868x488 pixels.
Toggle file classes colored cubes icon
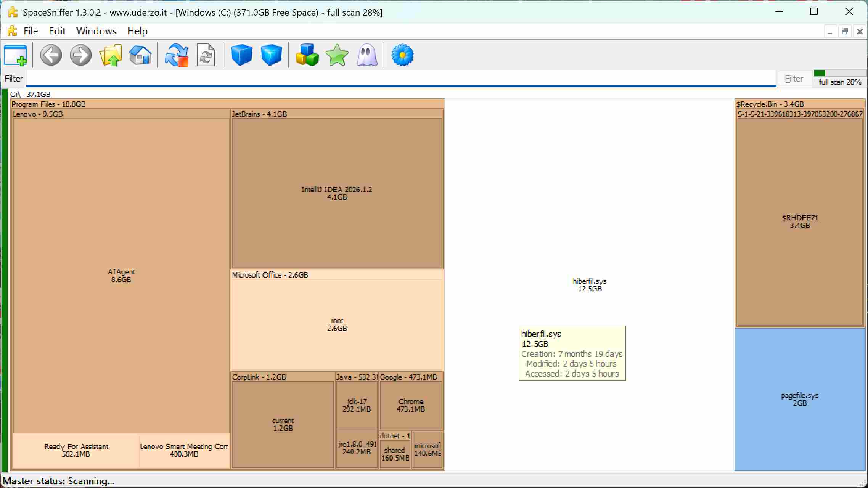(x=307, y=55)
